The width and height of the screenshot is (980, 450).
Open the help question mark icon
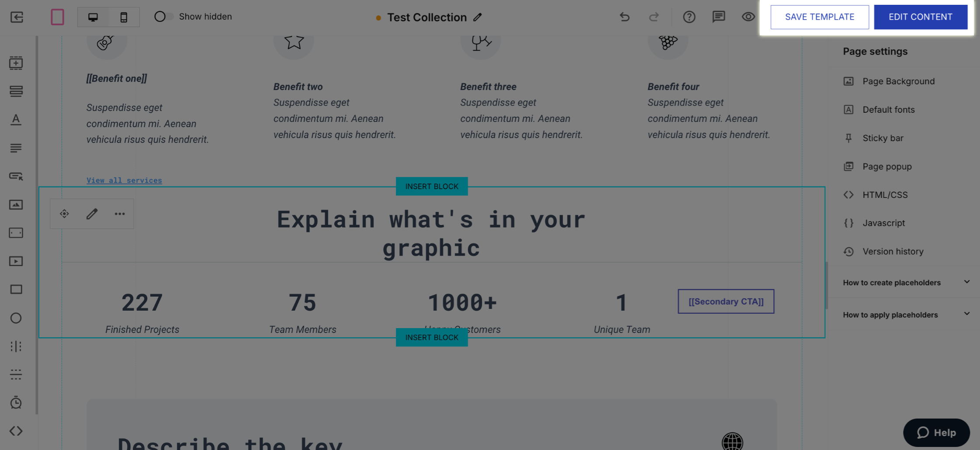pyautogui.click(x=689, y=17)
